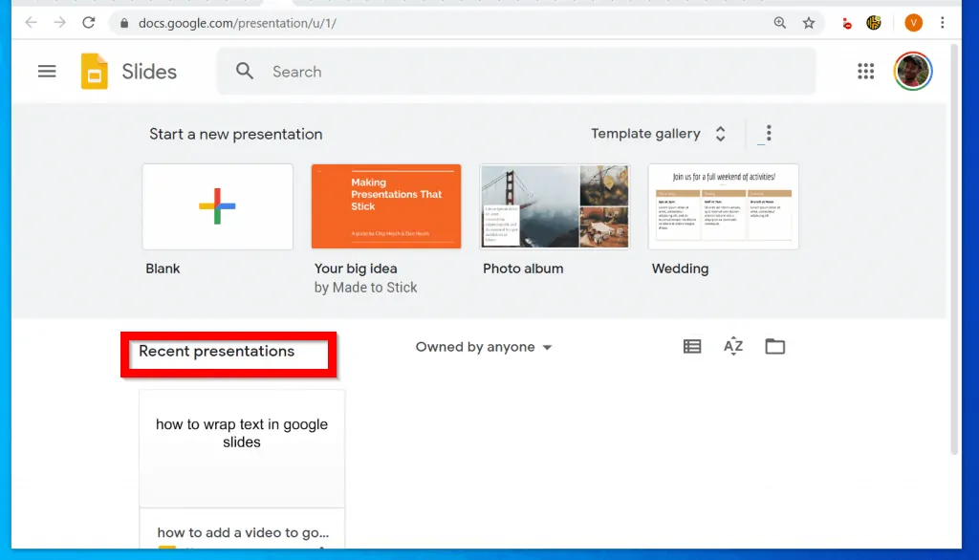The image size is (979, 560).
Task: Click the search magnifier icon
Action: 245,71
